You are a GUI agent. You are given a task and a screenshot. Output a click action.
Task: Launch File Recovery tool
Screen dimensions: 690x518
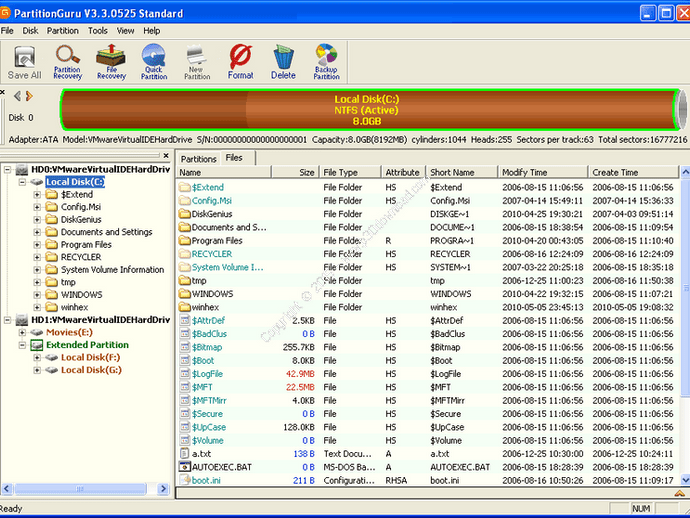(111, 62)
